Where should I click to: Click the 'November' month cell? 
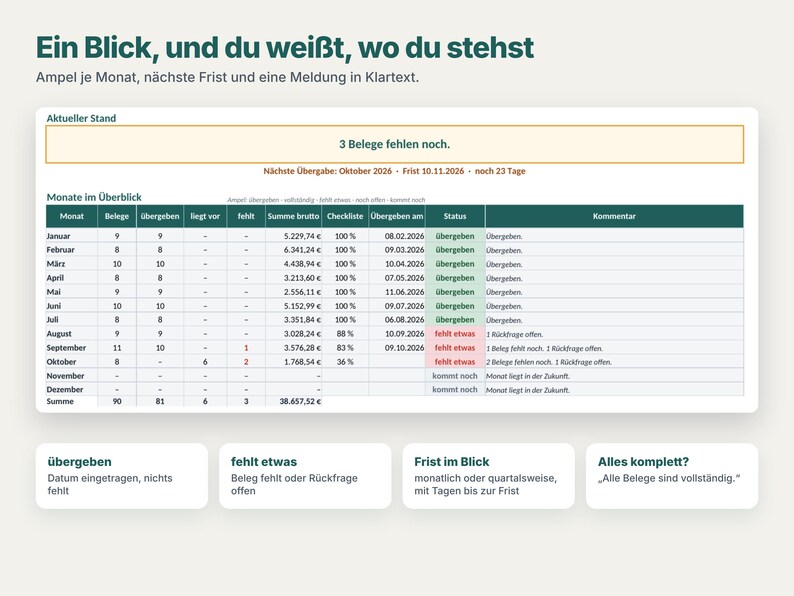pyautogui.click(x=71, y=376)
